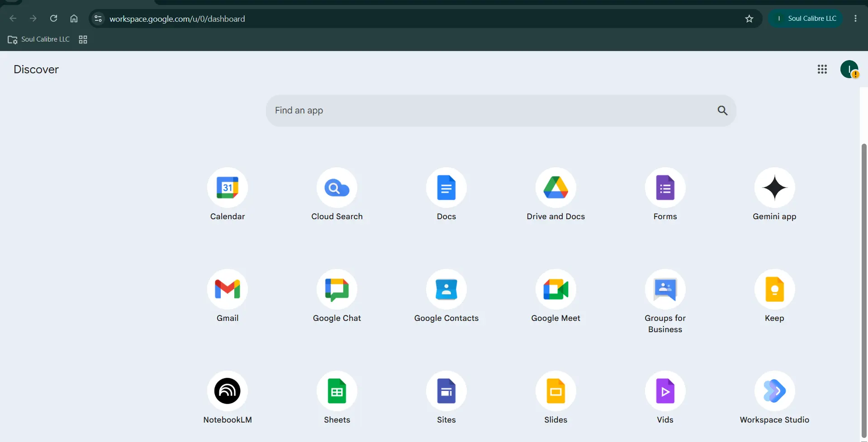Launch Google Meet
This screenshot has width=868, height=442.
coord(556,290)
